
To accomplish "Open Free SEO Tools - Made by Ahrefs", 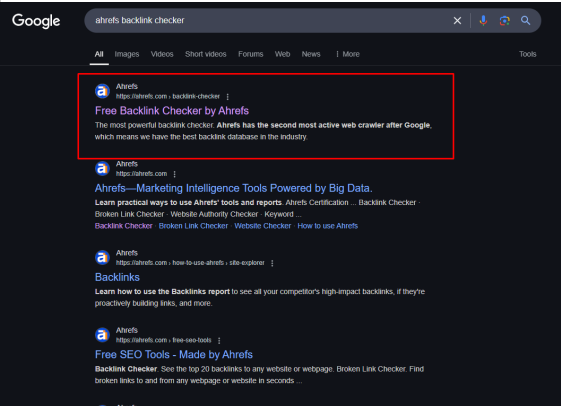I will [x=174, y=354].
